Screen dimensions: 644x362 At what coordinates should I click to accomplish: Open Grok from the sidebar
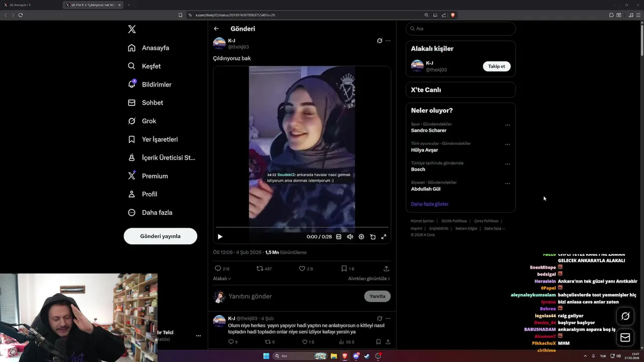(142, 121)
